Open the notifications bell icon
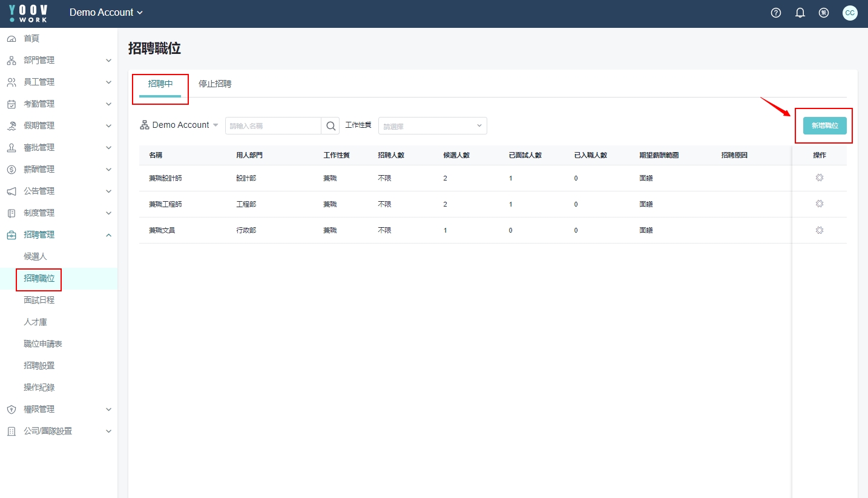 click(800, 13)
